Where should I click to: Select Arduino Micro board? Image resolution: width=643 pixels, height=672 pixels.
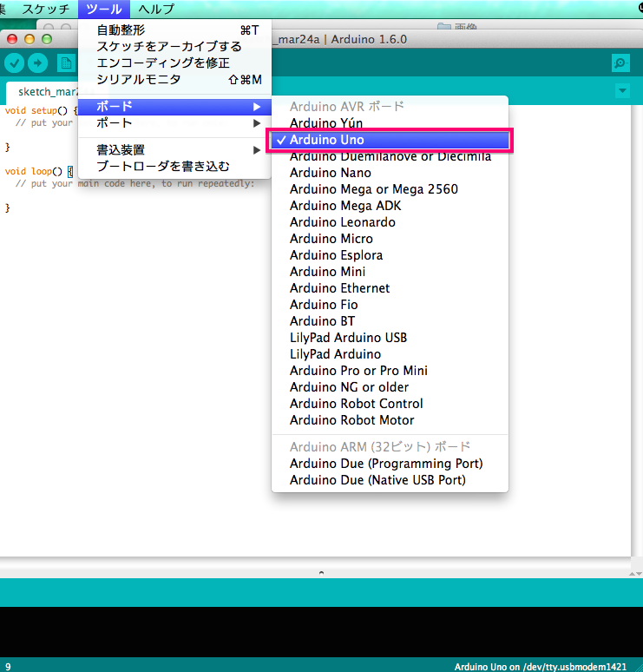[390, 239]
